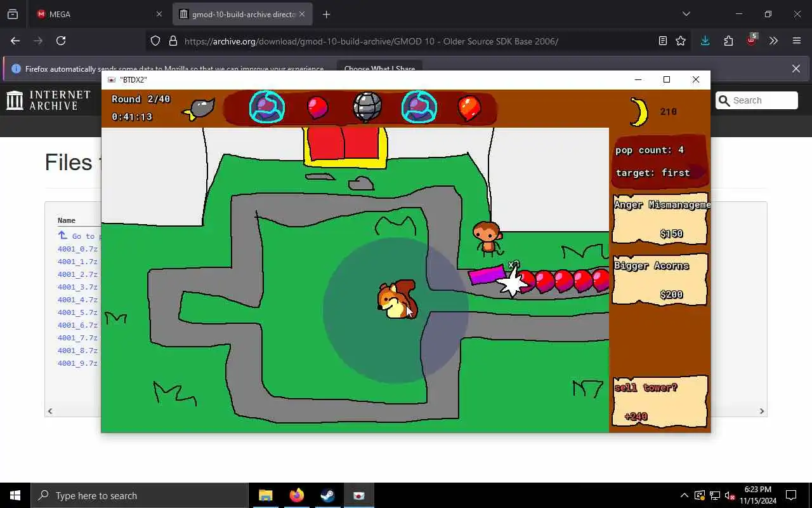Click the Name column header
This screenshot has width=812, height=508.
pos(67,220)
